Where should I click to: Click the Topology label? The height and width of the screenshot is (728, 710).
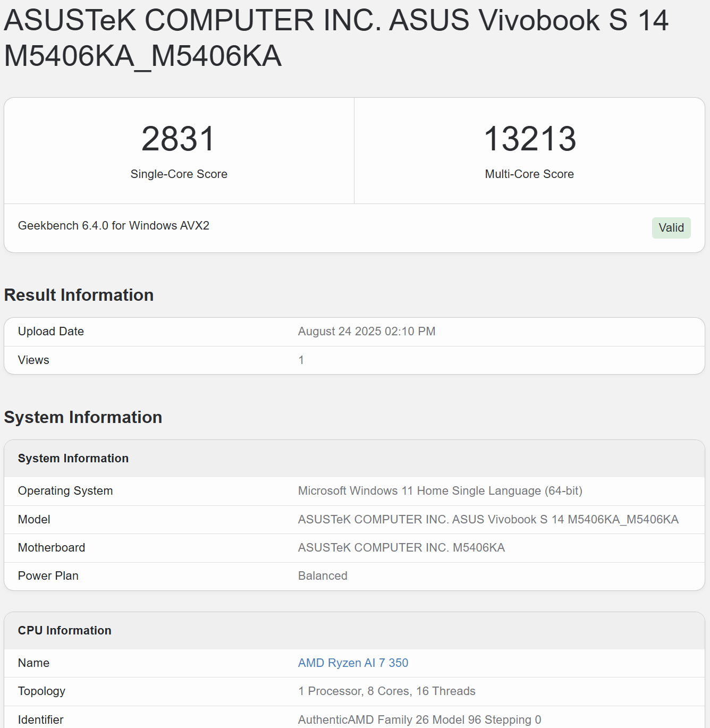coord(41,691)
